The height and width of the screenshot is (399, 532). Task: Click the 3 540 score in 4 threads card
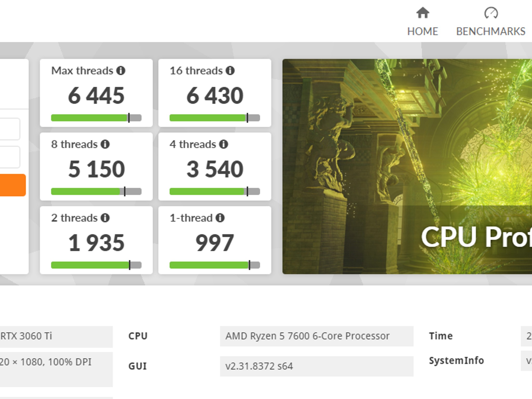coord(215,169)
